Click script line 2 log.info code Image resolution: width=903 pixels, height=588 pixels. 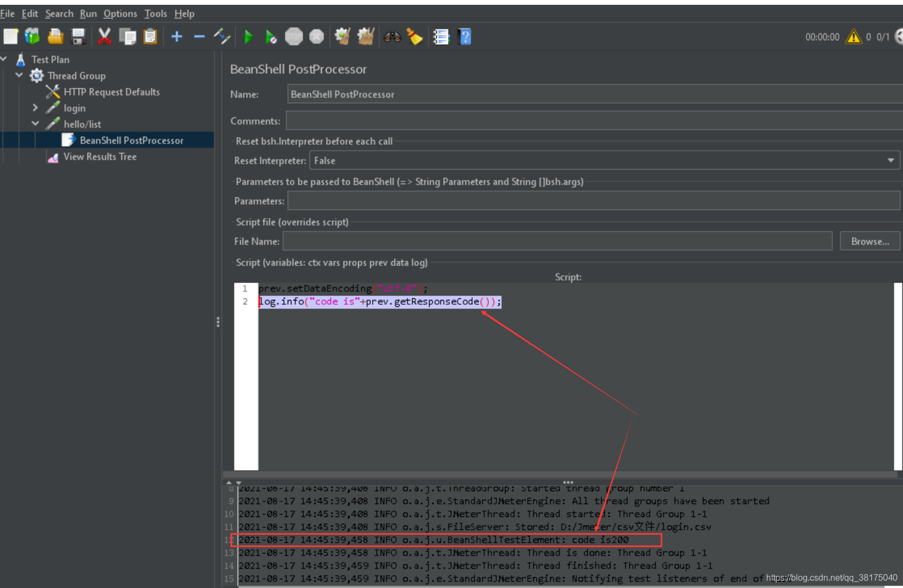click(x=380, y=302)
